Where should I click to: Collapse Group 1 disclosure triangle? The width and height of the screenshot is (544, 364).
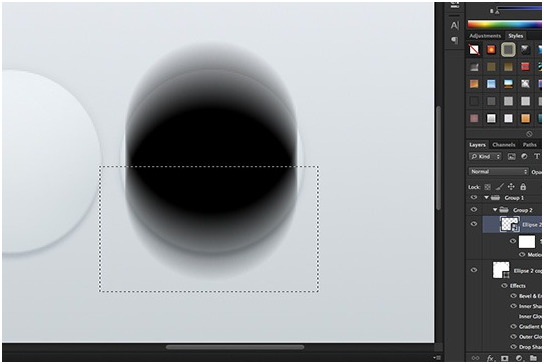486,197
